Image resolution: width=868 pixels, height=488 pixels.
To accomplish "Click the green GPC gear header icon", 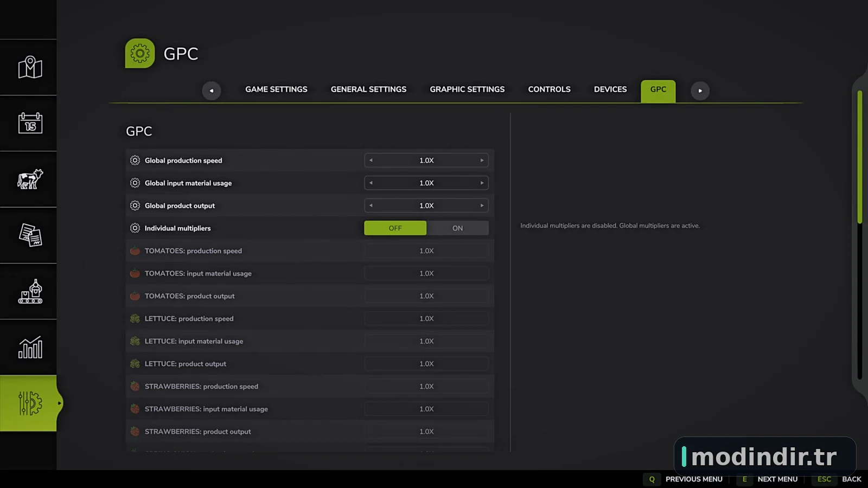I will click(140, 53).
